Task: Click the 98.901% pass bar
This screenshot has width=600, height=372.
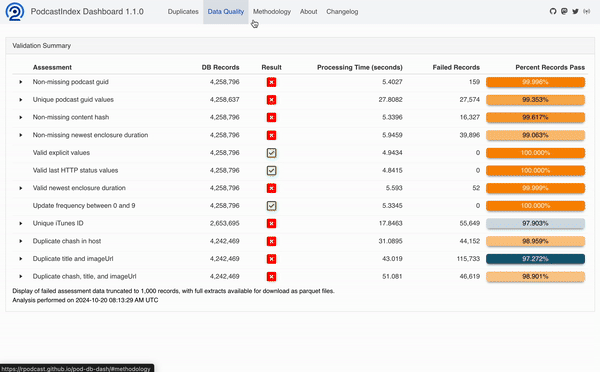Action: point(535,276)
